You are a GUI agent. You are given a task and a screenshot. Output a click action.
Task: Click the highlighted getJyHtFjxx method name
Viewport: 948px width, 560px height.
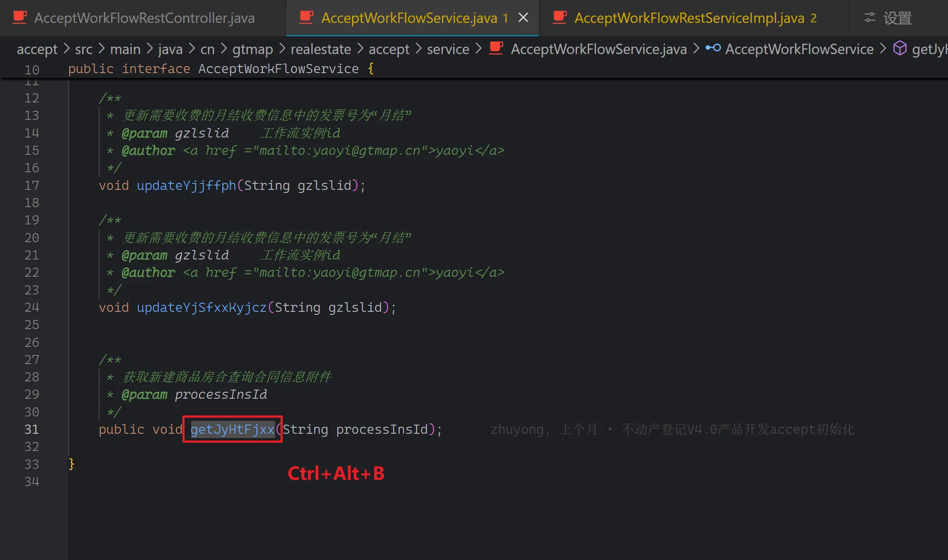tap(233, 429)
